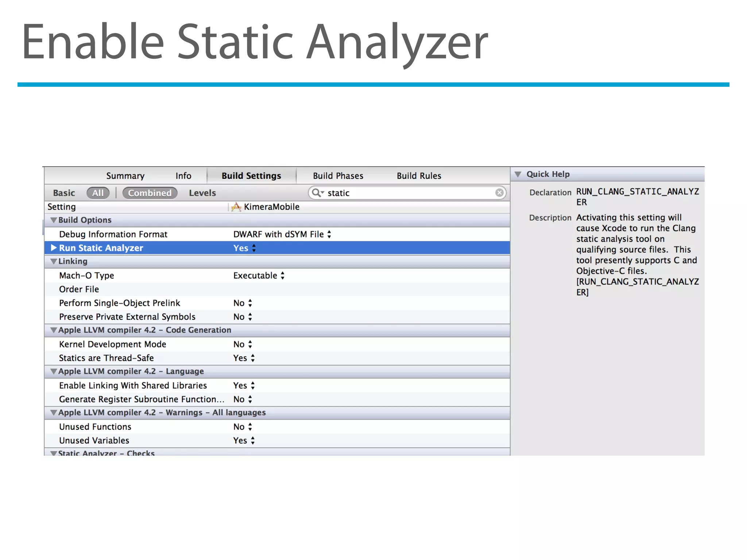Collapse the Warnings - All languages section
The image size is (747, 560).
[54, 413]
